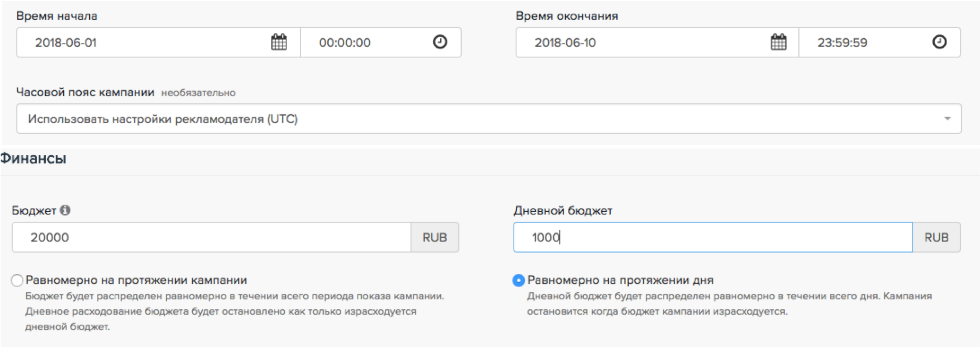This screenshot has height=347, width=980.
Task: Open the end time clock picker
Action: click(x=939, y=42)
